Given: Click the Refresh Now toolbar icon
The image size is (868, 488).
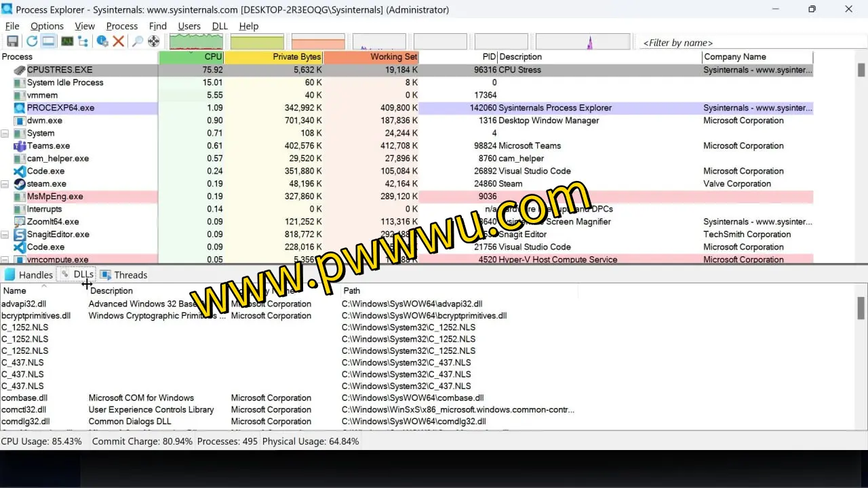Looking at the screenshot, I should [x=31, y=42].
